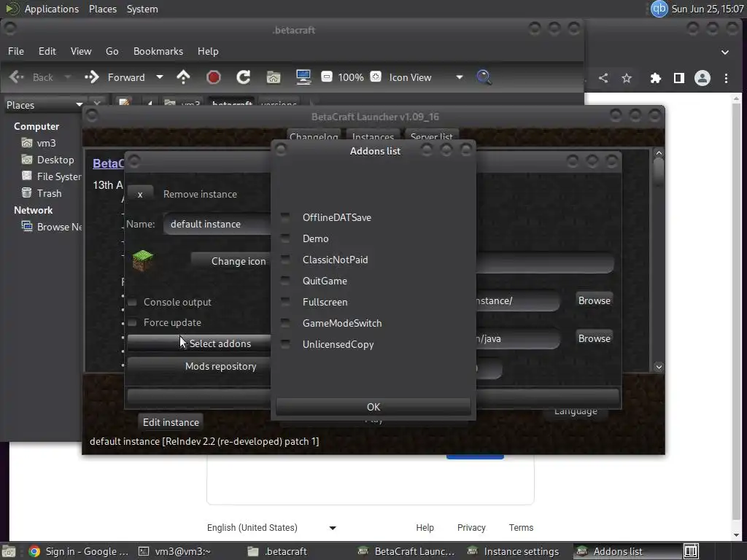
Task: Enable the GameModeSwitch addon
Action: 285,323
